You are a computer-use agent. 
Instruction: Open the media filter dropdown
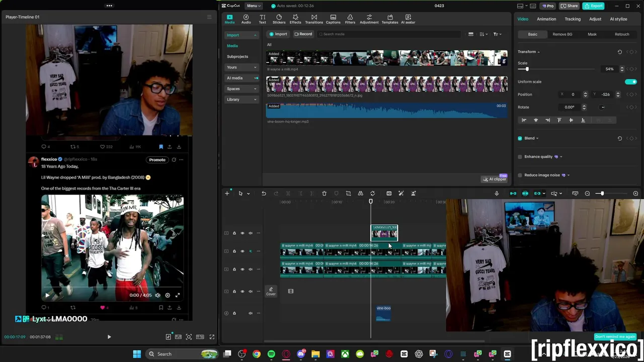click(497, 34)
